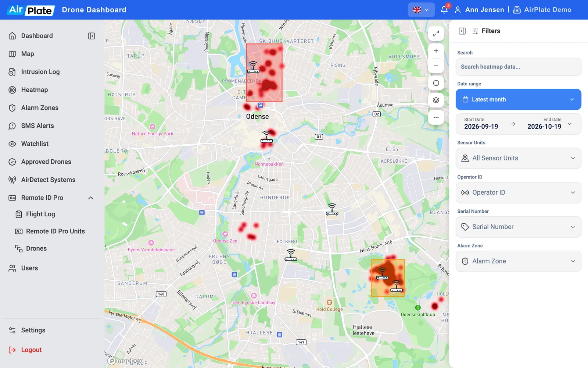Open the Users page
Viewport: 588px width, 368px height.
pyautogui.click(x=29, y=268)
